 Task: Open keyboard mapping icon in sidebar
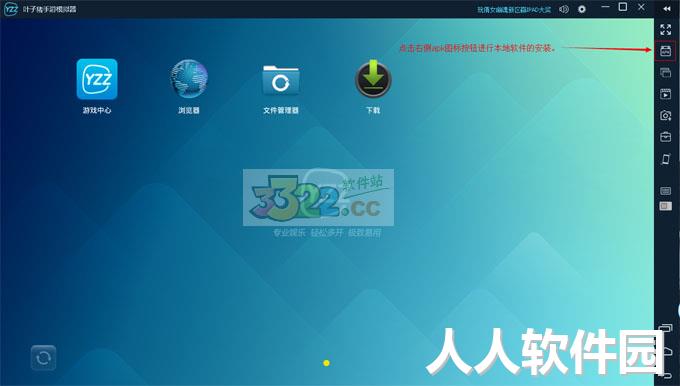(665, 191)
